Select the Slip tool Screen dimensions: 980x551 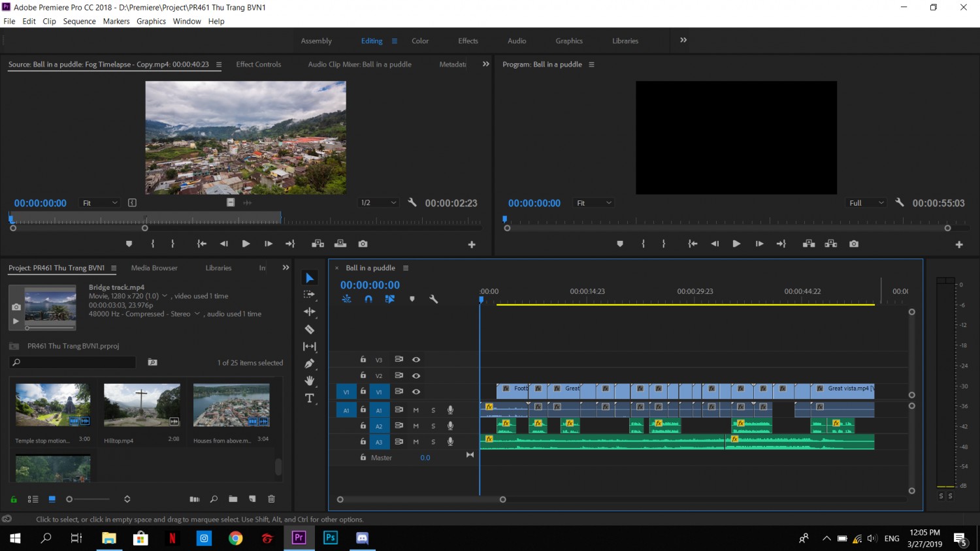point(310,347)
